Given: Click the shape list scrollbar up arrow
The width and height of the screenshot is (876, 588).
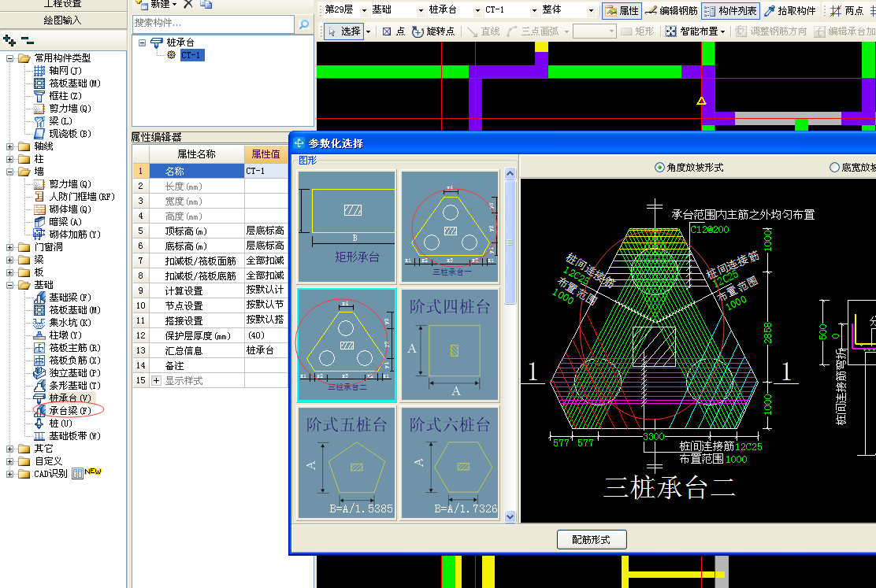Looking at the screenshot, I should 510,173.
